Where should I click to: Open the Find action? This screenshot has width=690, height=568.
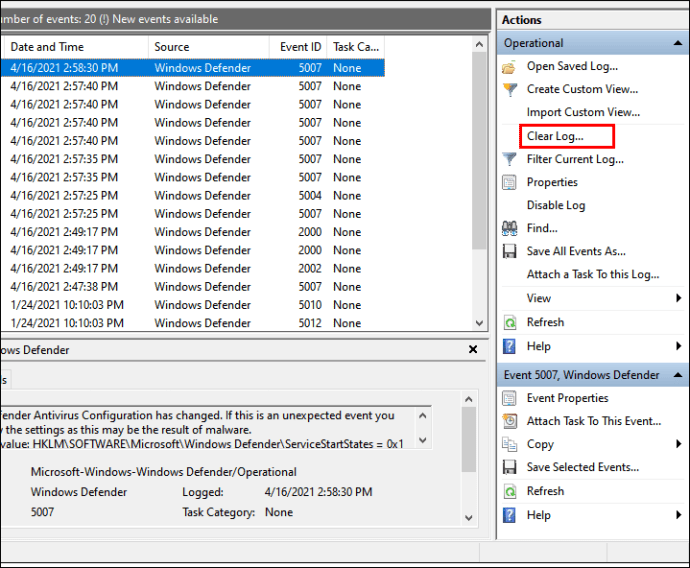click(x=542, y=228)
